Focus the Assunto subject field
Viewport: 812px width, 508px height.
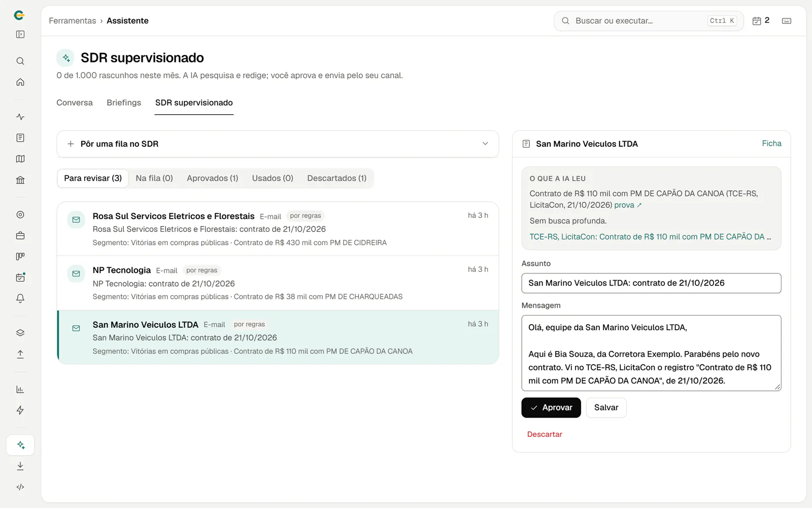pos(651,283)
